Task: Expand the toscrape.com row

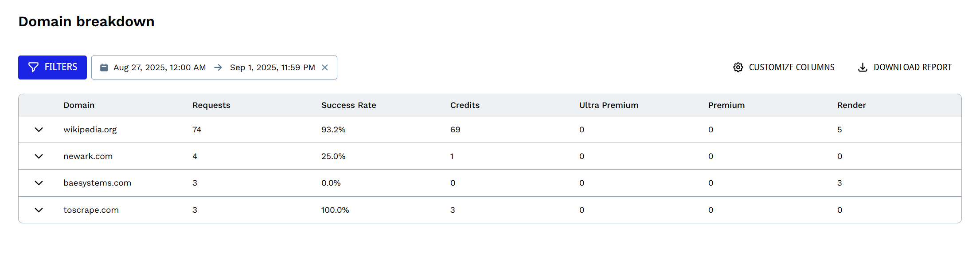Action: point(39,210)
